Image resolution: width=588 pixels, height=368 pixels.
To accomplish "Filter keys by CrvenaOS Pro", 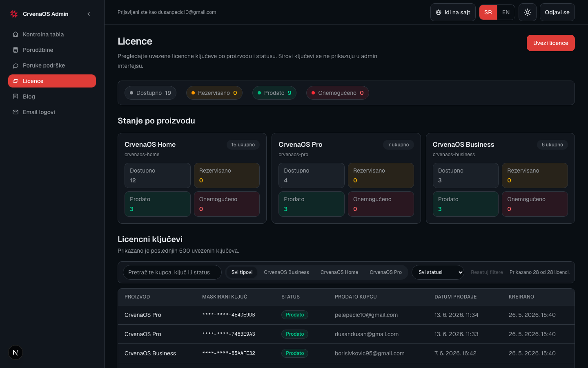I will (385, 272).
